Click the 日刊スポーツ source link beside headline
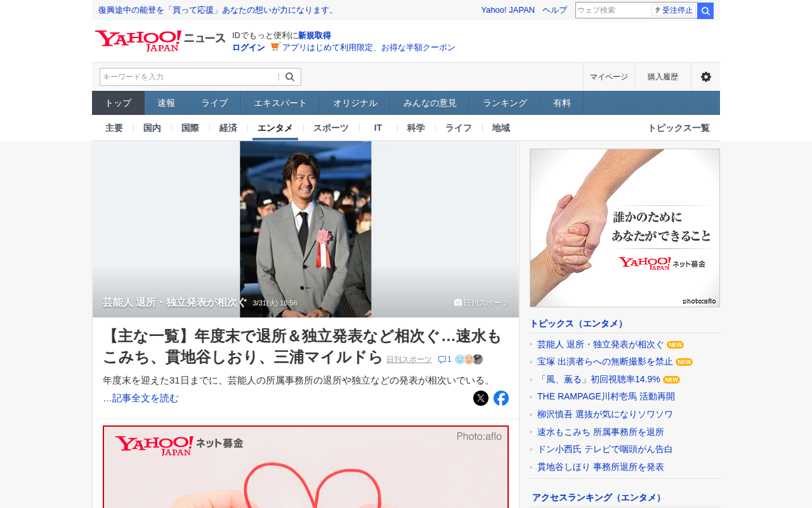The image size is (812, 508). [x=409, y=359]
